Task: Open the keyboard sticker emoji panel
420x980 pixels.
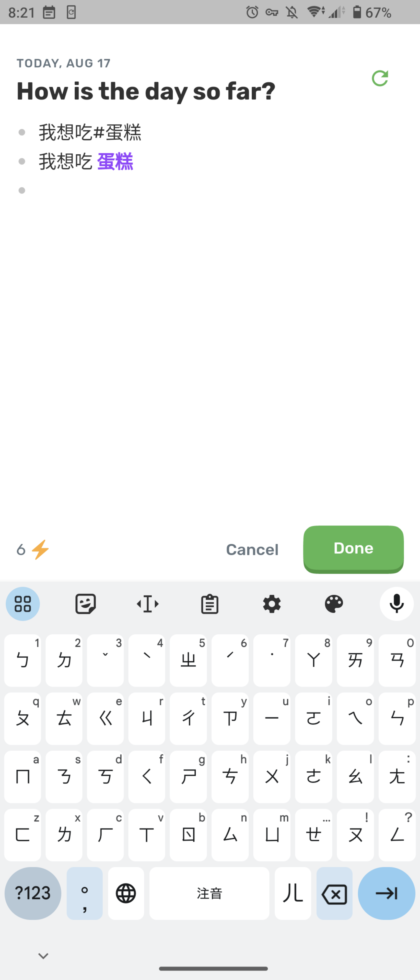Action: tap(85, 604)
